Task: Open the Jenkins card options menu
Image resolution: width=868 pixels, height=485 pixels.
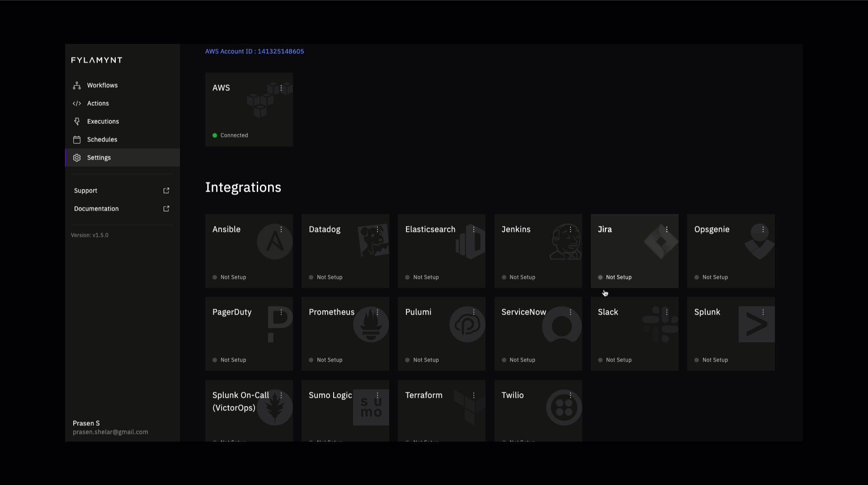Action: tap(571, 230)
